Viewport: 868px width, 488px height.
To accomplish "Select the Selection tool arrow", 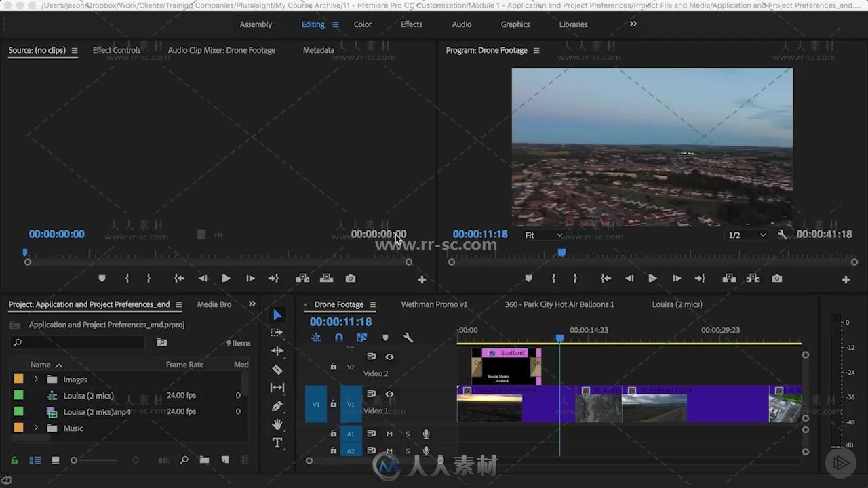I will pyautogui.click(x=277, y=315).
